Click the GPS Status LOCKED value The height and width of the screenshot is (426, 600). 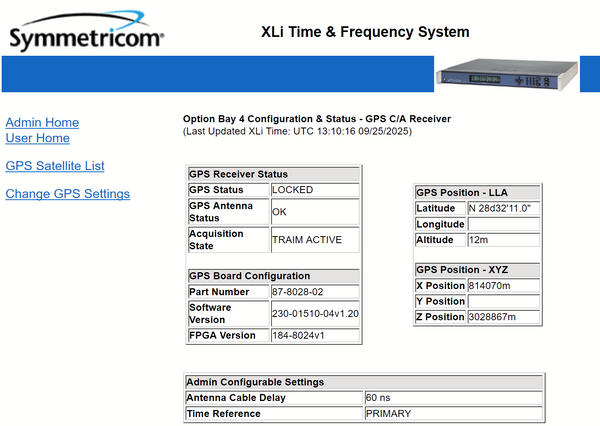pyautogui.click(x=314, y=189)
